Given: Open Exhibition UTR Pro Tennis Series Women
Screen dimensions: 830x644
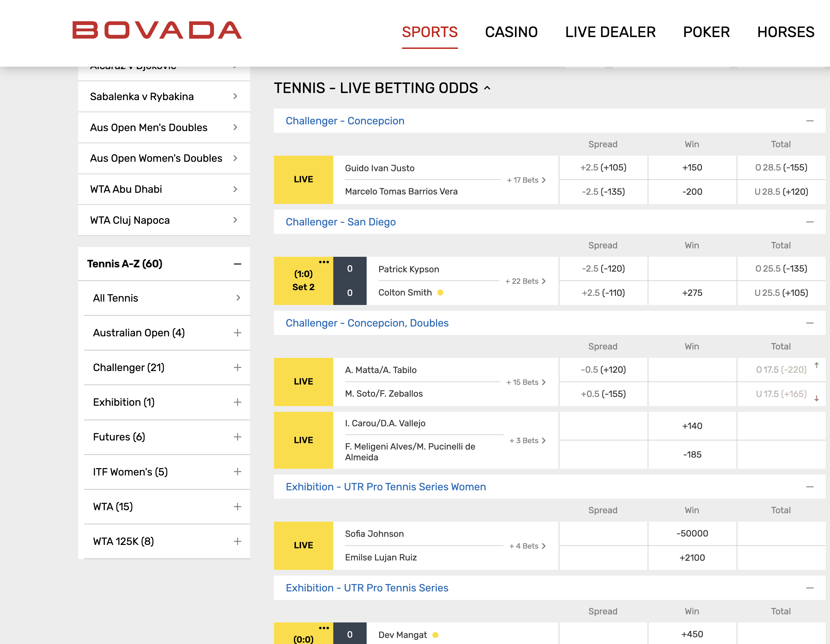Looking at the screenshot, I should click(386, 487).
